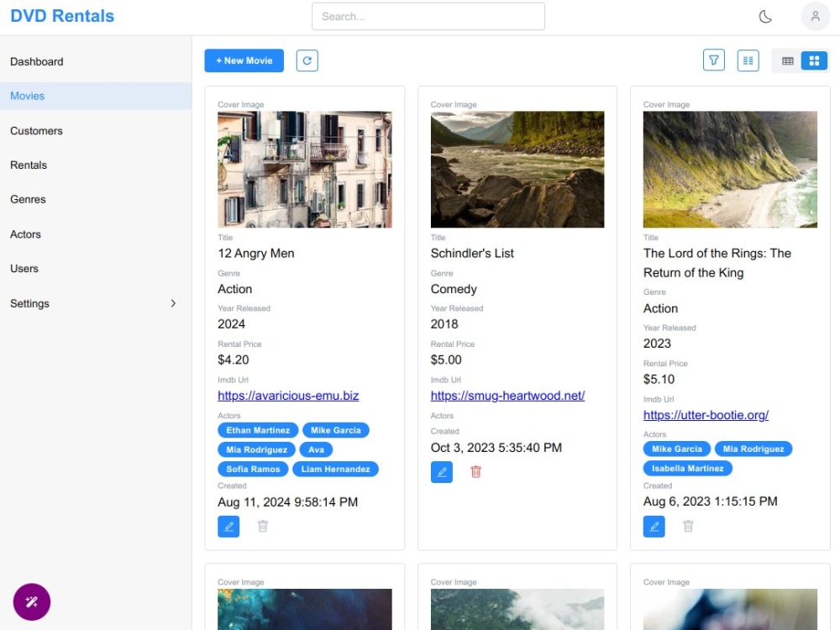Open the user profile avatar menu

[815, 17]
